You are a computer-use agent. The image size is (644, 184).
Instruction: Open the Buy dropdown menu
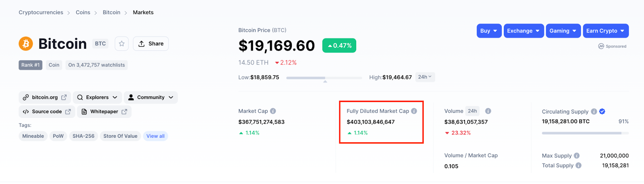pos(489,31)
